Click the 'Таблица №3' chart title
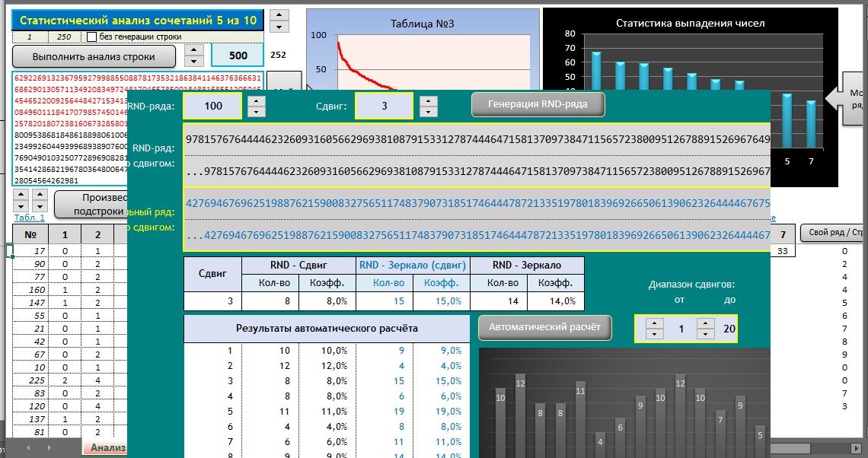 click(x=422, y=24)
